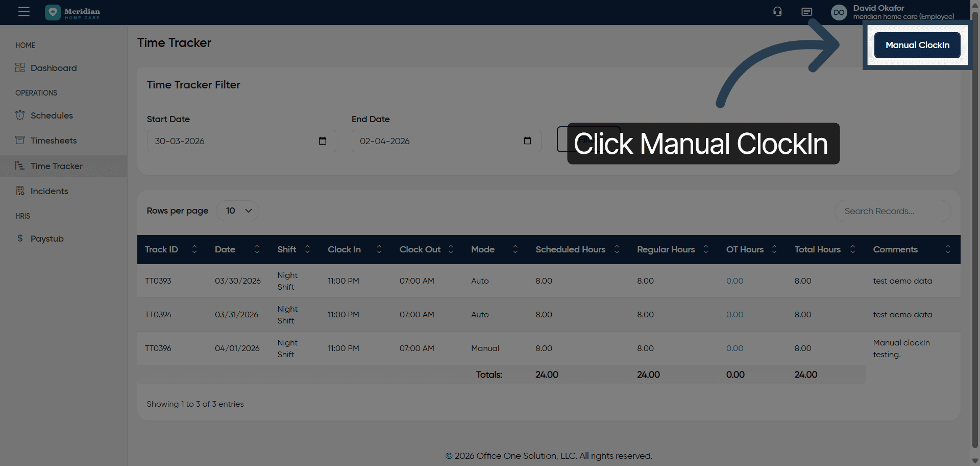Sort by Total Hours column
Screen dimensions: 980x466
pos(852,249)
